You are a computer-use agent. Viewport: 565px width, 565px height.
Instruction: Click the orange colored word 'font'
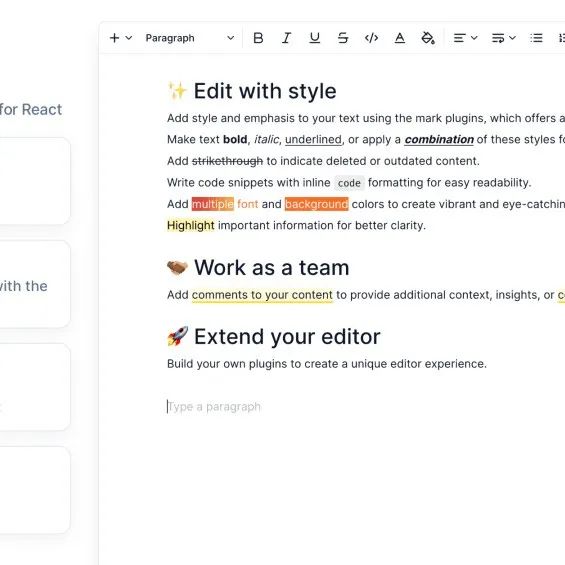(248, 204)
